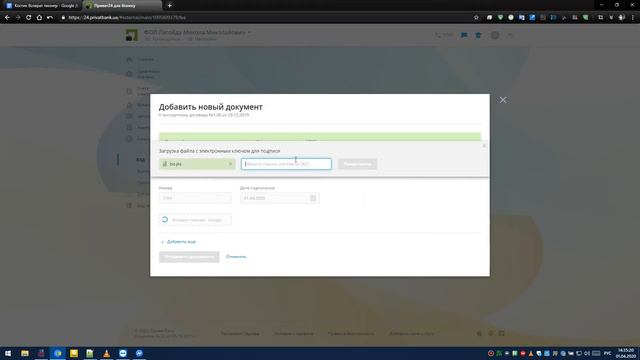Click the key password input field
The height and width of the screenshot is (360, 640).
coord(286,164)
